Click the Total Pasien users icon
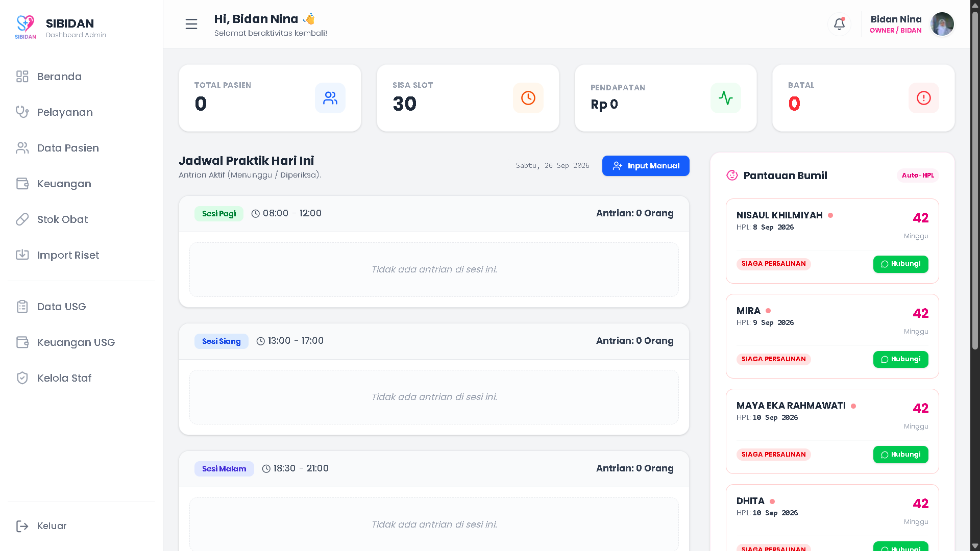 pos(330,98)
